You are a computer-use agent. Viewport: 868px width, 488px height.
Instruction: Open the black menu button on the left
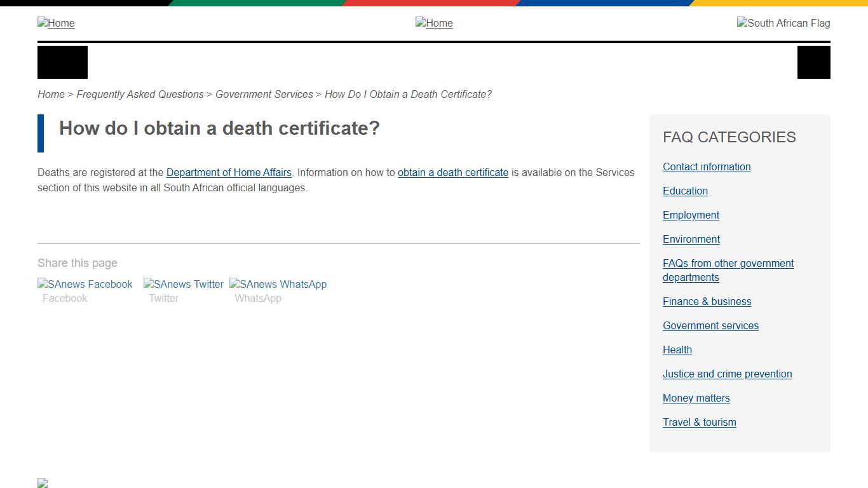[x=62, y=62]
